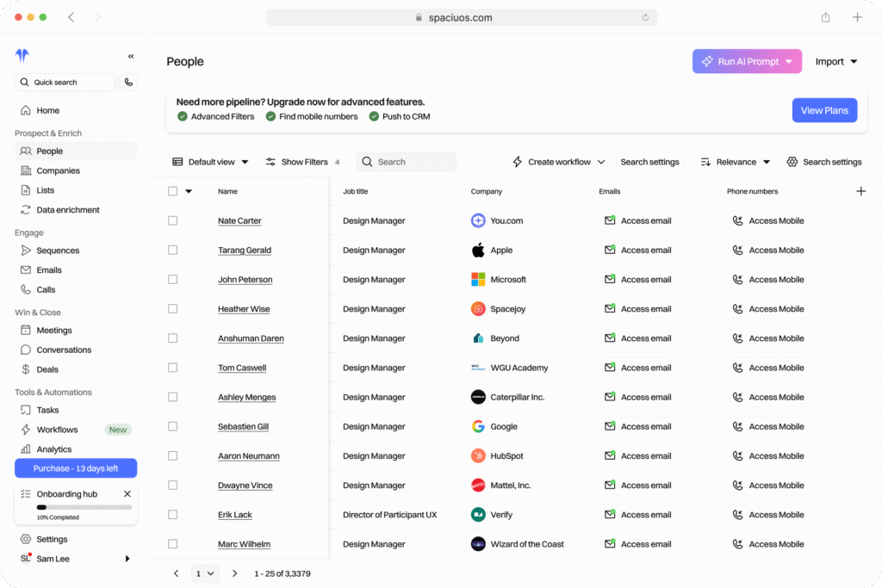This screenshot has height=588, width=882.
Task: Click Purchase - 13 days left button
Action: (76, 468)
